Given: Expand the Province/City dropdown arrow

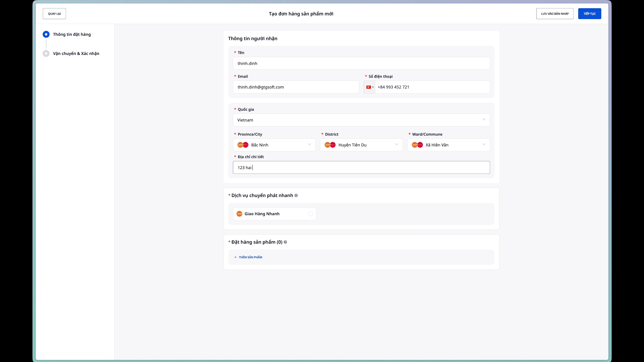Looking at the screenshot, I should click(x=309, y=144).
